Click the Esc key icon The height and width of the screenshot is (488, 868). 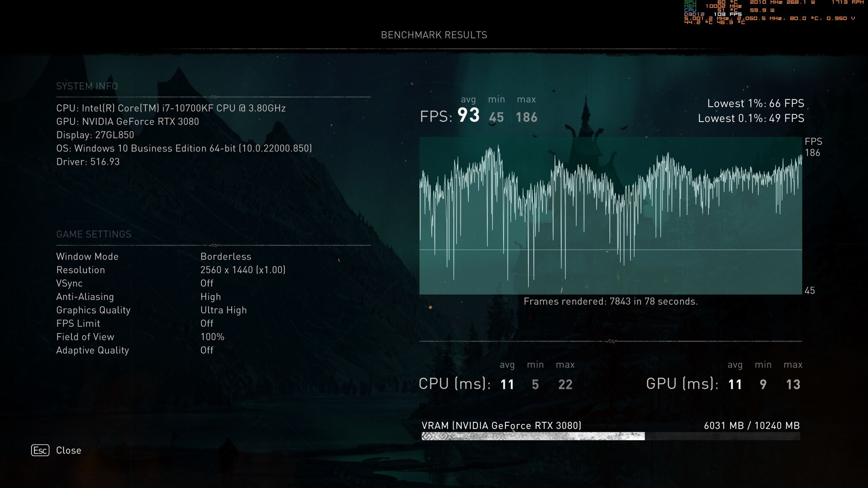pos(40,450)
